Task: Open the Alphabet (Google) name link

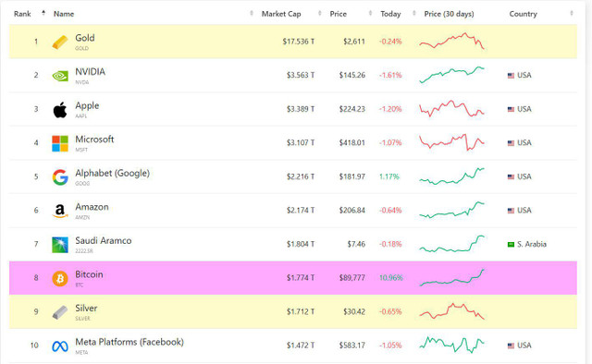Action: (112, 173)
